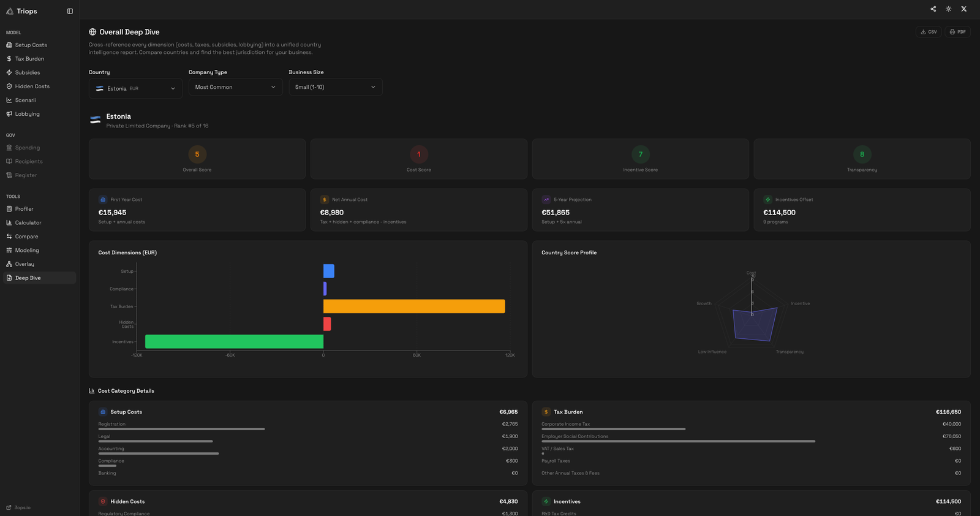Click the Triops logo icon
The height and width of the screenshot is (516, 980).
coord(10,11)
